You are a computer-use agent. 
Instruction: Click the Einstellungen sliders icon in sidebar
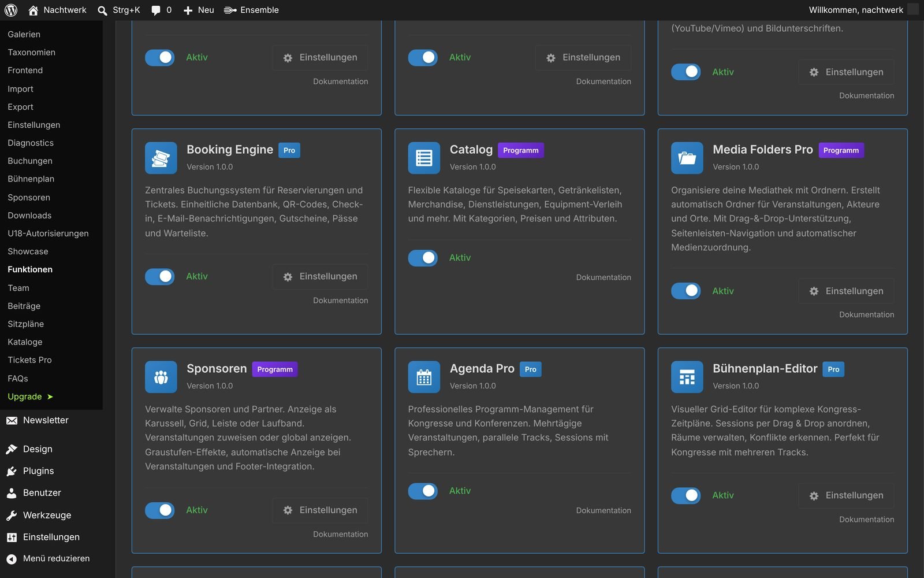(12, 537)
